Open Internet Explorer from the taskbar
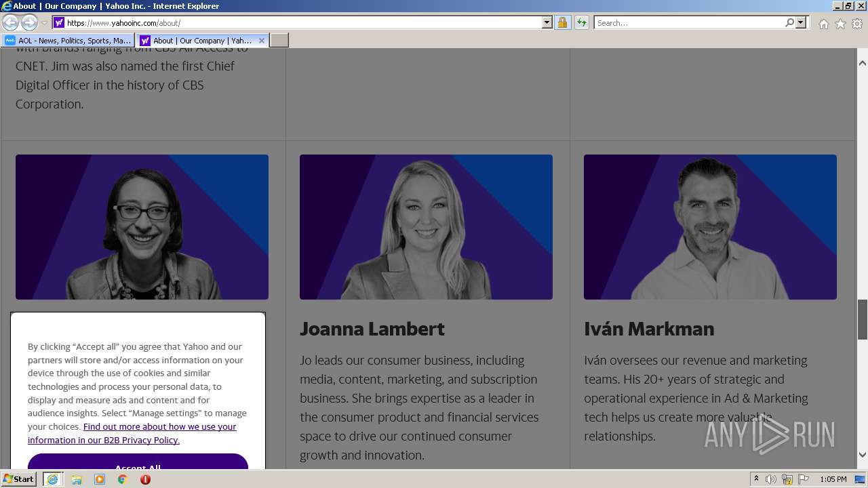 52,479
